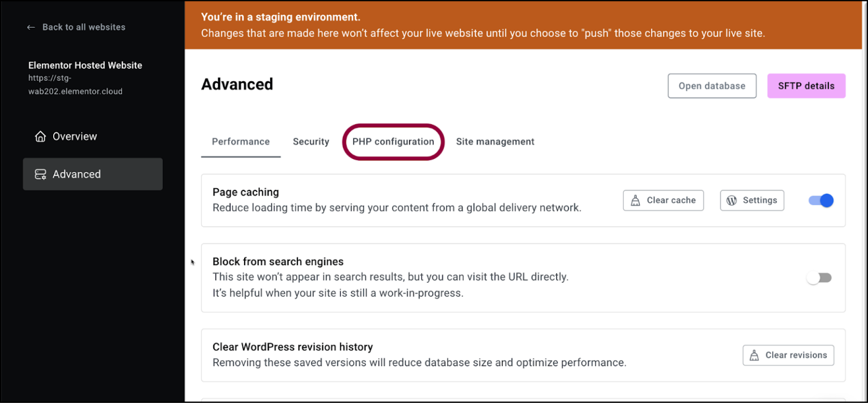Click the Clear revisions button

(x=788, y=356)
